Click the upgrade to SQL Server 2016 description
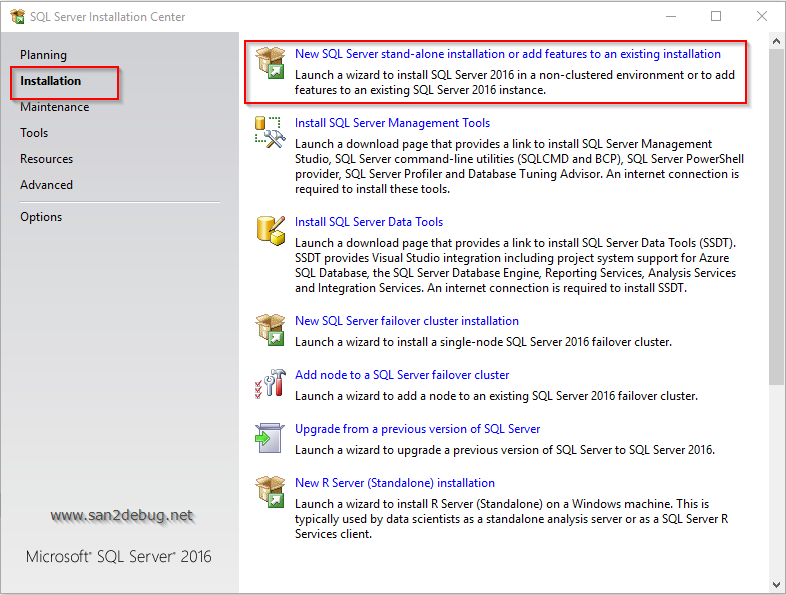This screenshot has width=786, height=595. [x=505, y=450]
